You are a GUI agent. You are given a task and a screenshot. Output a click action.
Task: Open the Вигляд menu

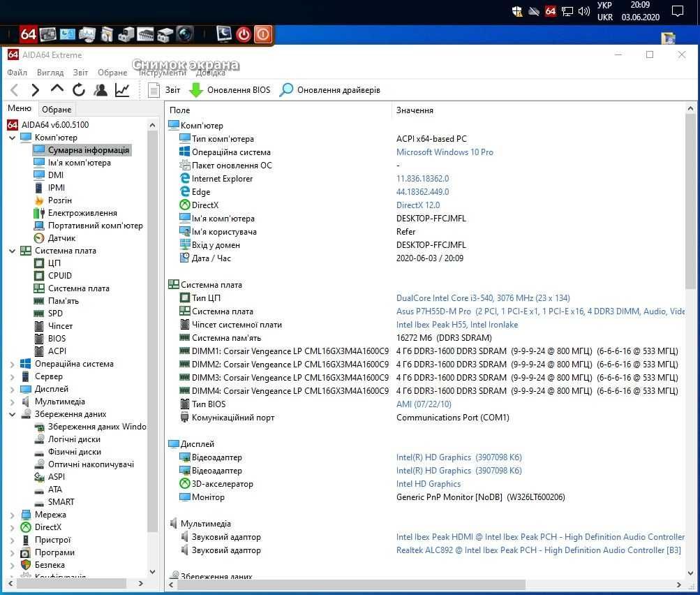pyautogui.click(x=50, y=73)
